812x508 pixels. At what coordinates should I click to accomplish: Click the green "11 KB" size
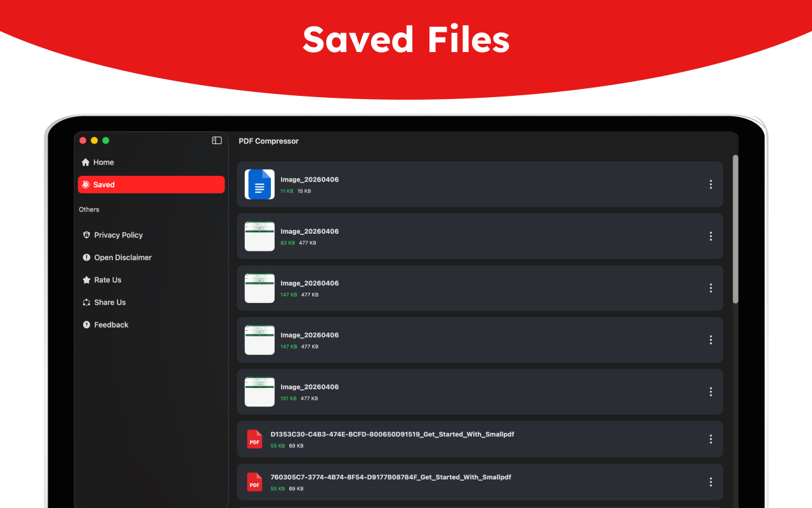287,191
